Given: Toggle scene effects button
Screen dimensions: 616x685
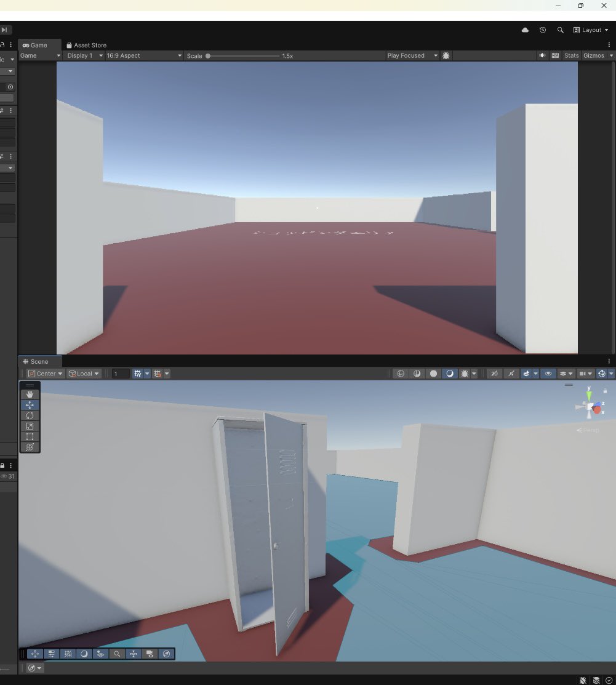Looking at the screenshot, I should click(x=526, y=374).
